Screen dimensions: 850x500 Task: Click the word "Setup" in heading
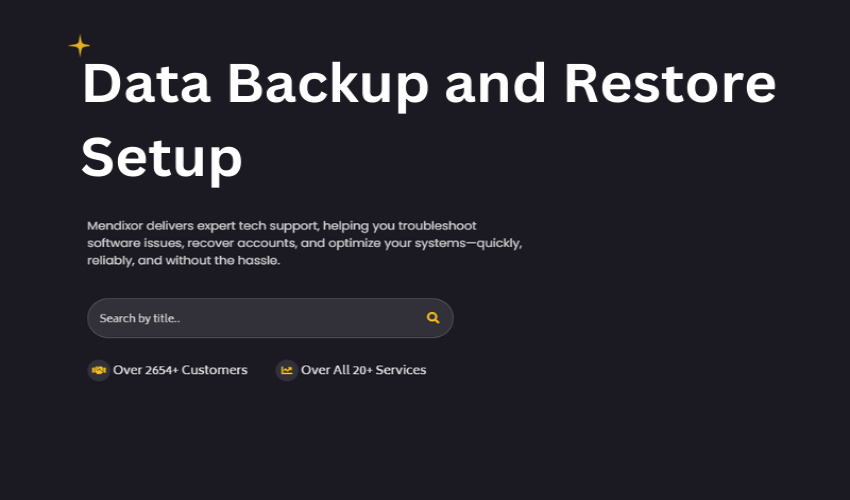click(162, 159)
